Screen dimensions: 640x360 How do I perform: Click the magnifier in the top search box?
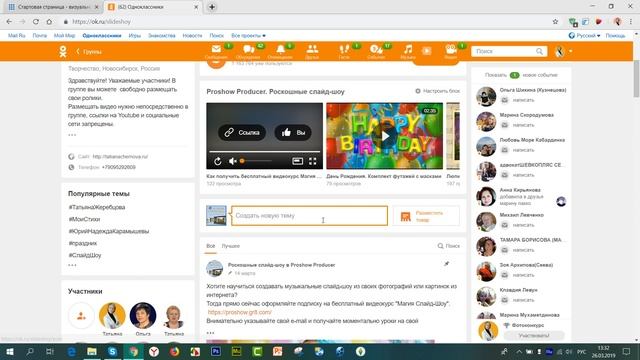540,51
